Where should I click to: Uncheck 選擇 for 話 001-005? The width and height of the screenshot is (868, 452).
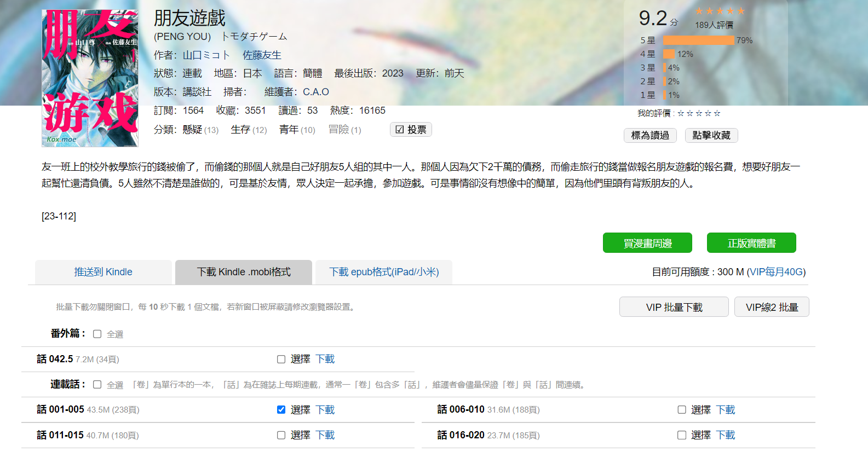(x=281, y=410)
